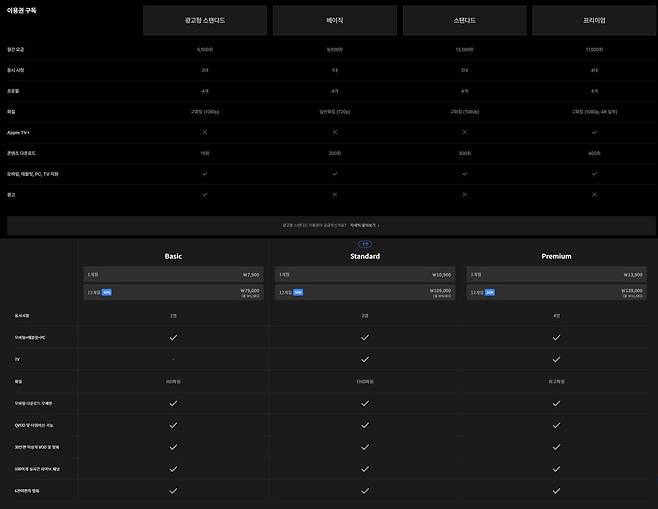
Task: Click the 이용권 구독 title
Action: [21, 10]
